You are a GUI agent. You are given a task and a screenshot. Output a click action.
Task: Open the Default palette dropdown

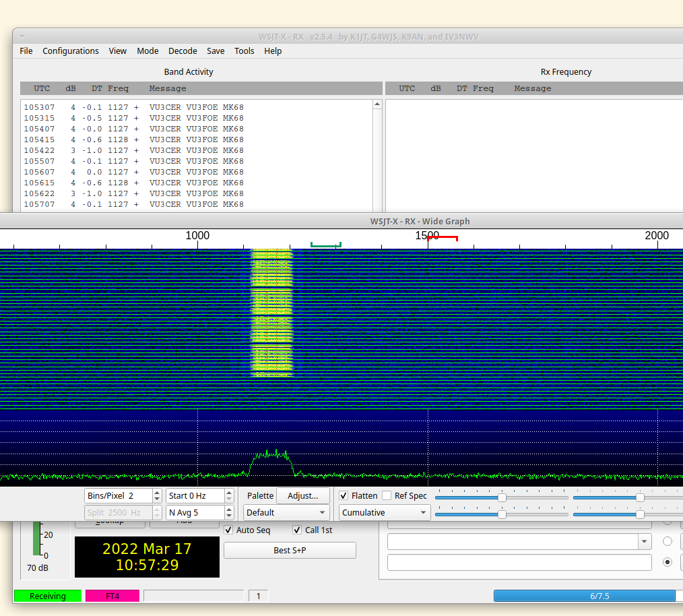pyautogui.click(x=286, y=513)
